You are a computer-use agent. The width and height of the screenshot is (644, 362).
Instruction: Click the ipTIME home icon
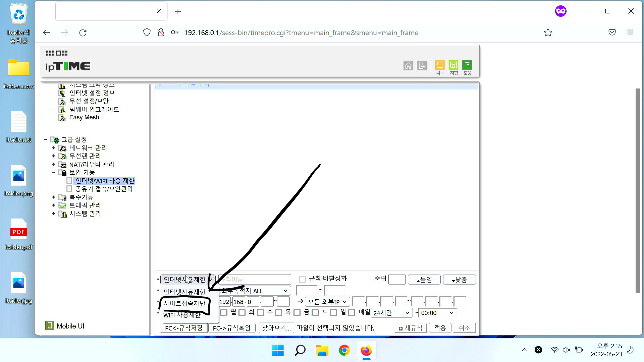click(408, 66)
